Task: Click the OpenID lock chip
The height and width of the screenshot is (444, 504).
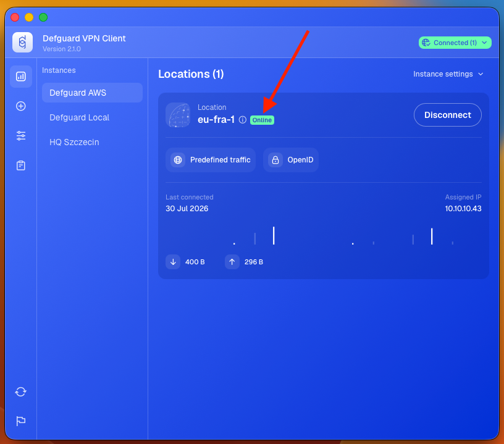Action: pos(291,160)
